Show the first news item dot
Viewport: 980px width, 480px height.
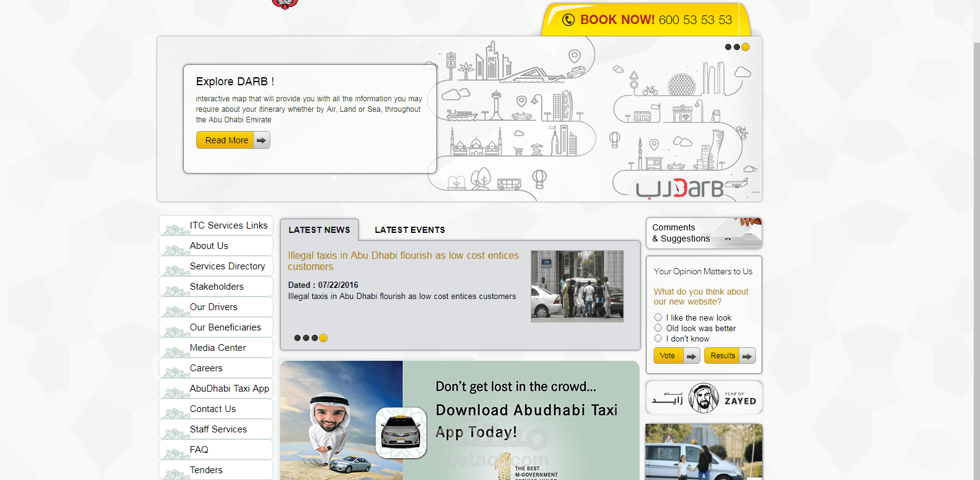297,338
